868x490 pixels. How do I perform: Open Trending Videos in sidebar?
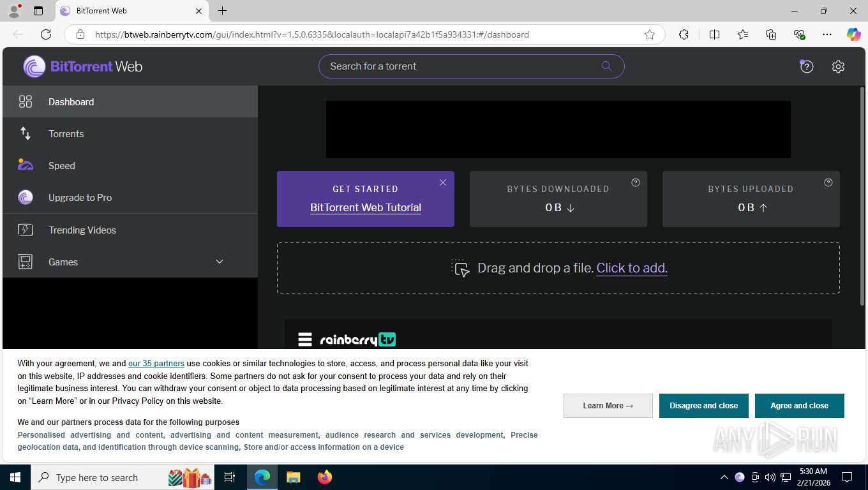tap(130, 230)
